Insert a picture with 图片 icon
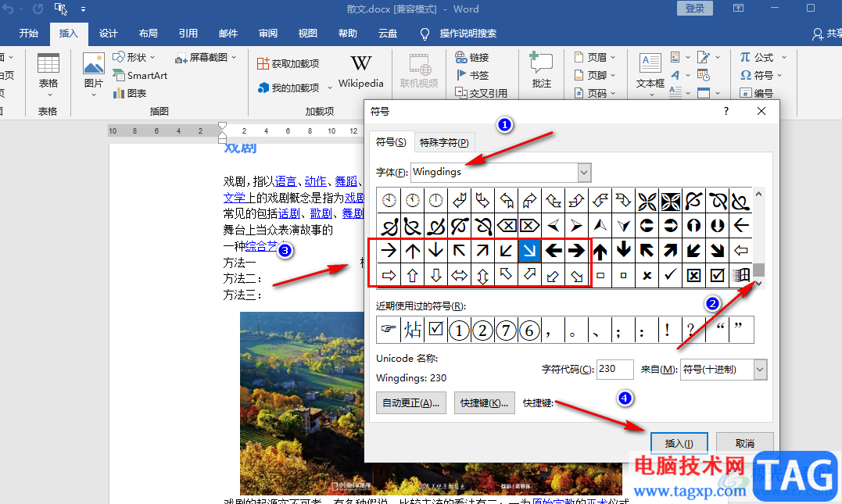This screenshot has height=504, width=842. 94,75
